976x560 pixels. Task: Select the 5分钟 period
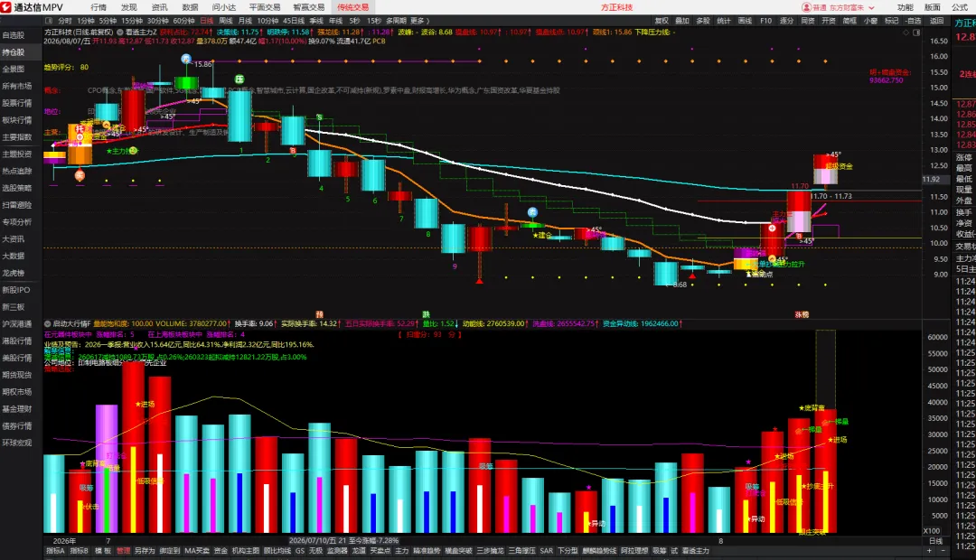108,21
